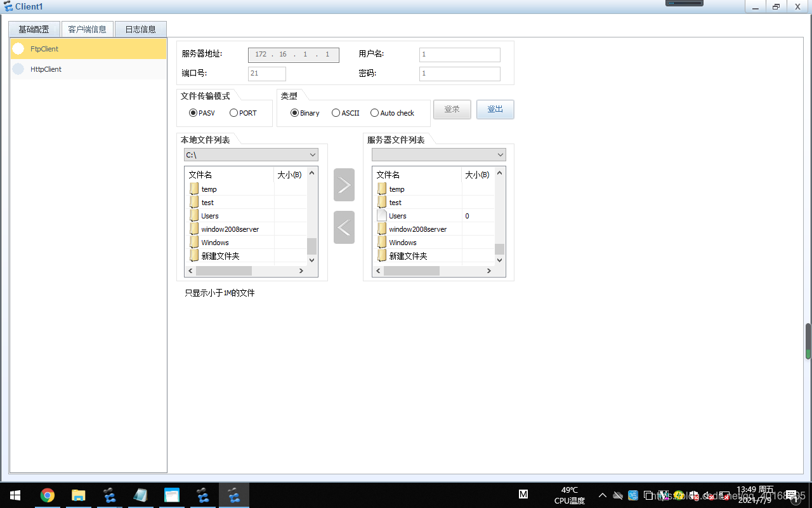Click the server list scroll down arrow
The width and height of the screenshot is (812, 508).
pyautogui.click(x=499, y=260)
